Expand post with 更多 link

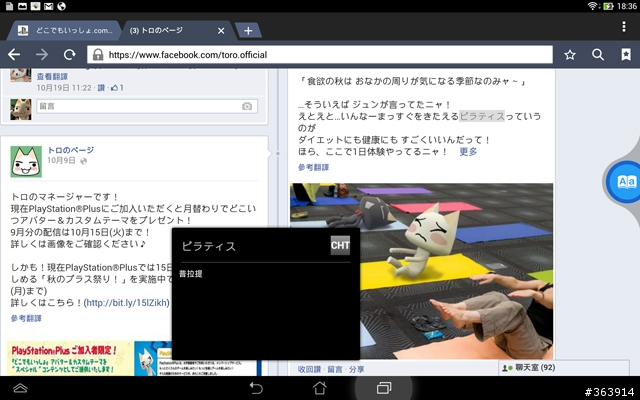tap(468, 152)
